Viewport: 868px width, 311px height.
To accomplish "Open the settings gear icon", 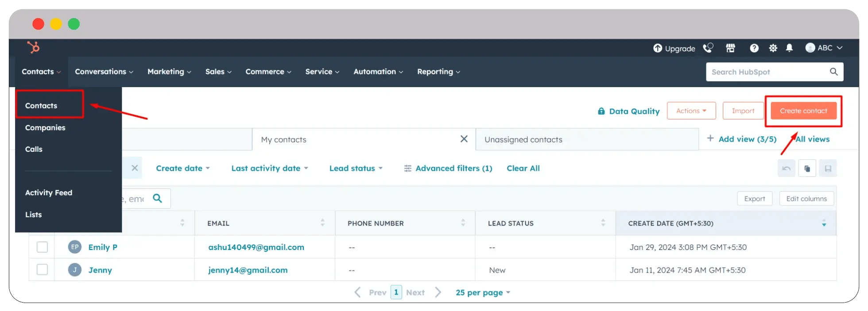I will click(773, 48).
